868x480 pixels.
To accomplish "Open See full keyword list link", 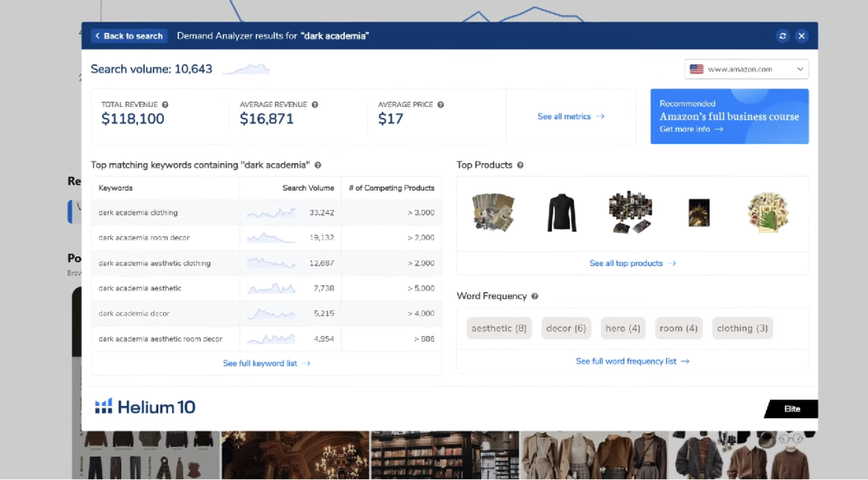I will 266,363.
